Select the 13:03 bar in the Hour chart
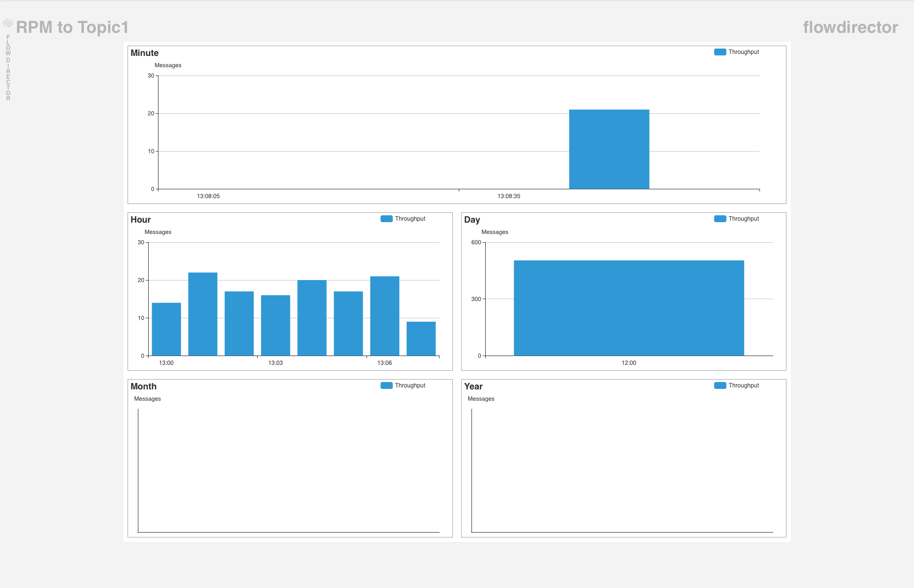Screen dimensions: 914x588 (275, 325)
